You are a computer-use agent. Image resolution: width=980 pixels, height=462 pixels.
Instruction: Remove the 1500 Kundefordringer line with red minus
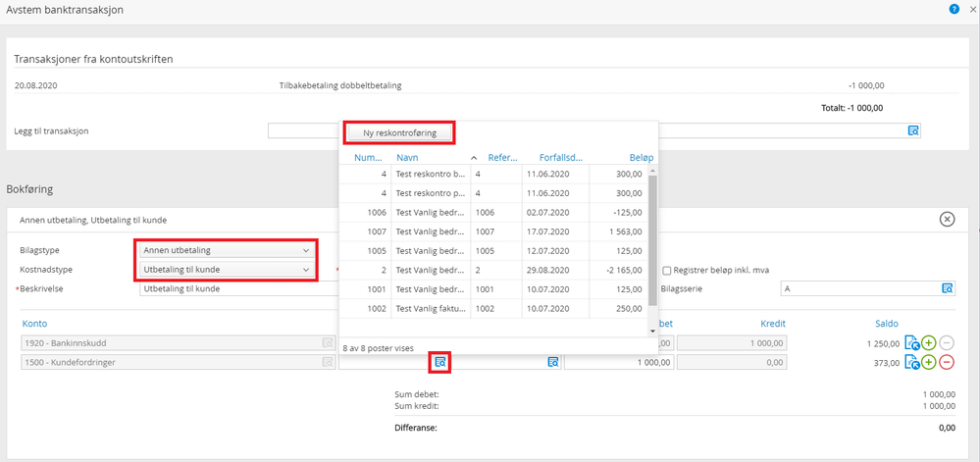(x=947, y=362)
